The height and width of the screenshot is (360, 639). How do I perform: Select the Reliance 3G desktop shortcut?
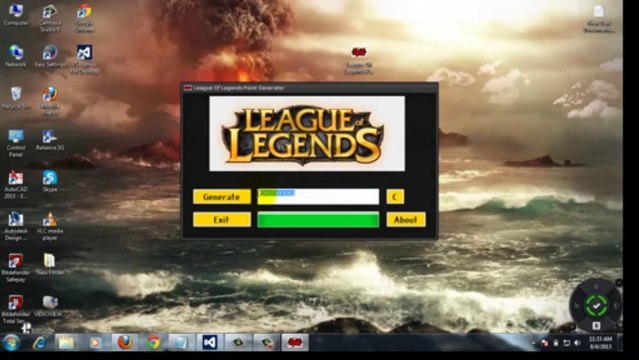coord(50,140)
